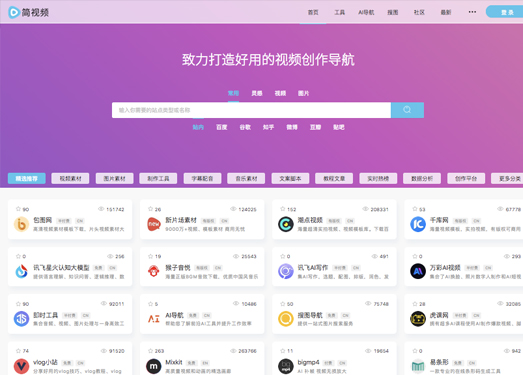This screenshot has height=375, width=523.
Task: Switch to the 图片 search tab
Action: pos(304,93)
